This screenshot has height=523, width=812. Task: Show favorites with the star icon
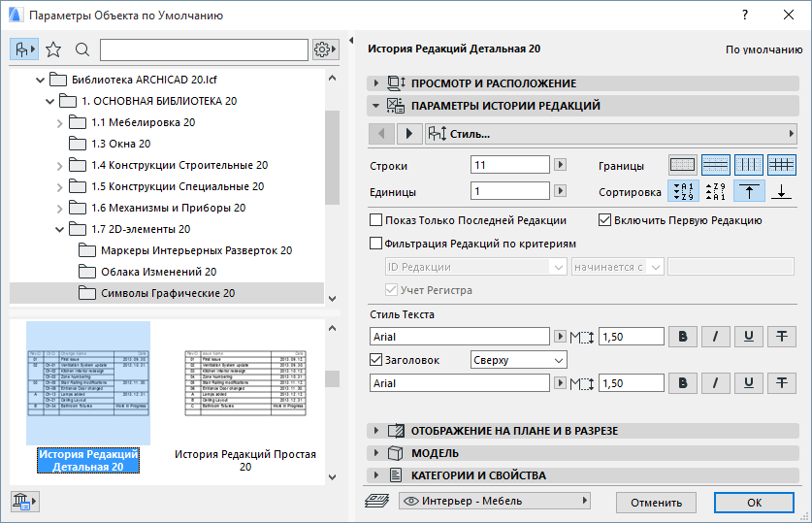point(53,49)
